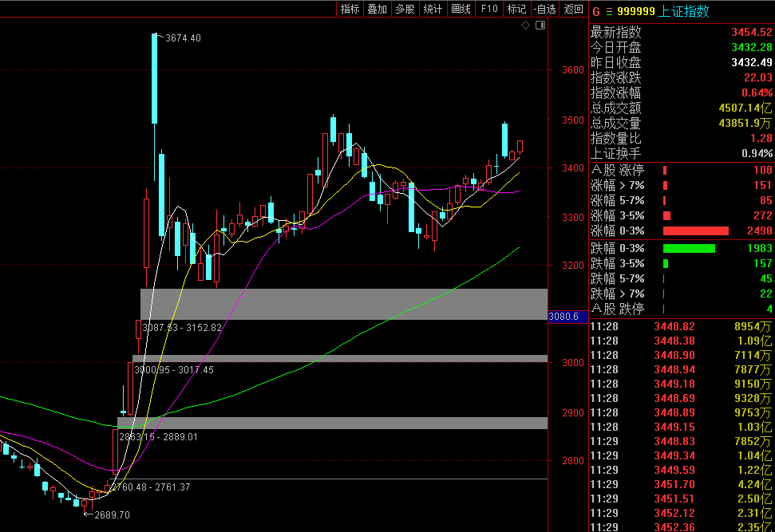
Task: Click the tick row with price 3452.36
Action: pyautogui.click(x=681, y=527)
